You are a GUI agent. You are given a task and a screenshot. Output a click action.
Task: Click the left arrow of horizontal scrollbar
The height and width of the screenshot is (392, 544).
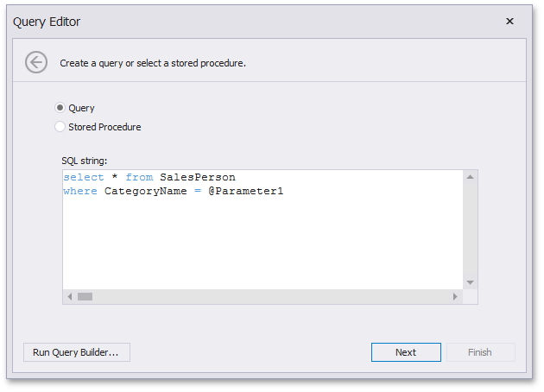point(70,297)
